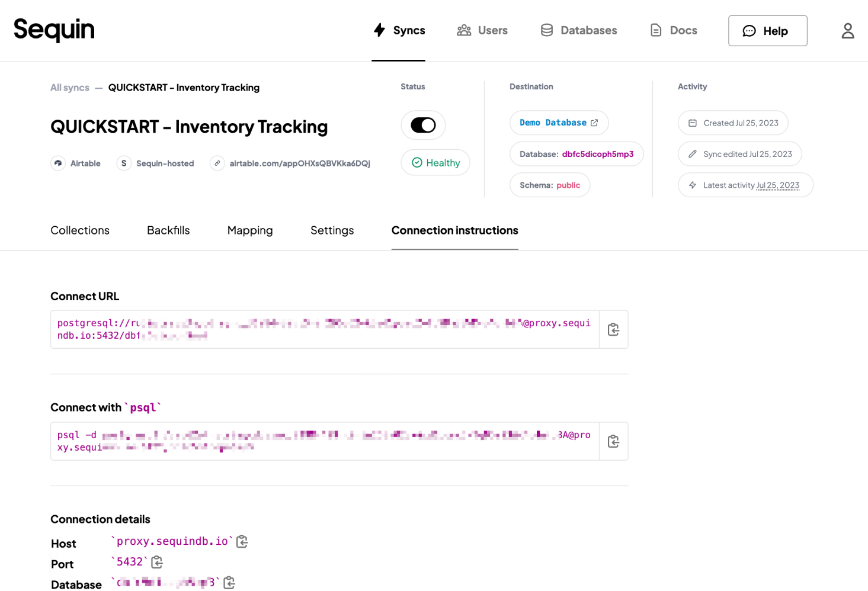Screen dimensions: 868x591
Task: Go to the Settings tab
Action: pyautogui.click(x=332, y=230)
